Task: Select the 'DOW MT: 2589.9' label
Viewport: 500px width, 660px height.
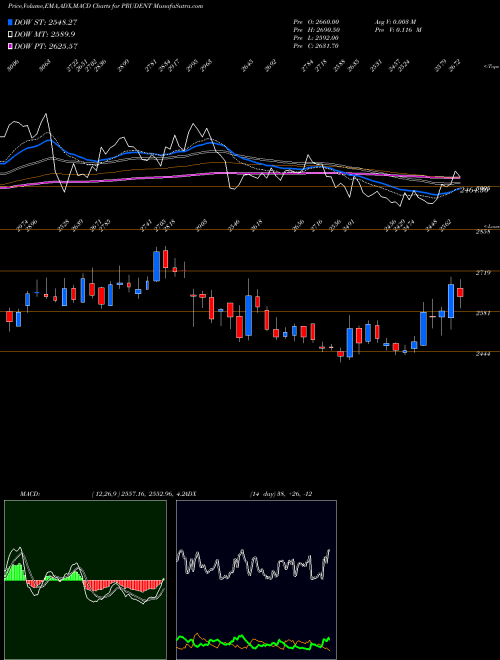Action: [x=45, y=34]
